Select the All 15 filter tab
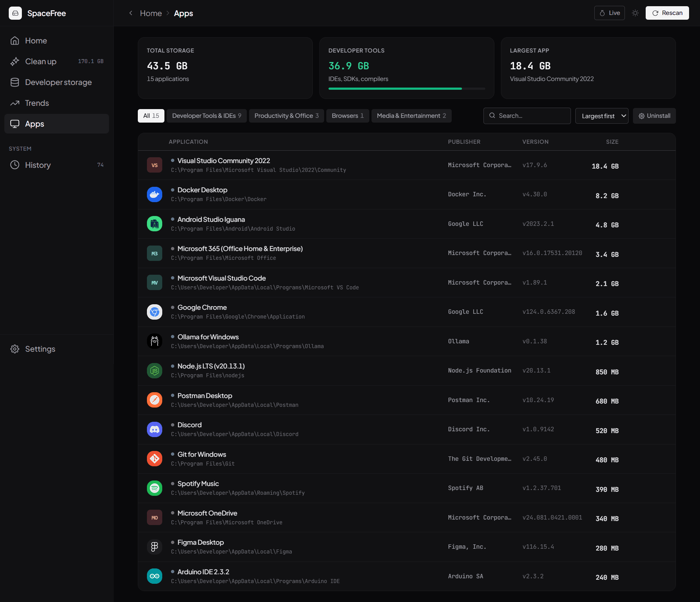The image size is (700, 602). click(151, 116)
